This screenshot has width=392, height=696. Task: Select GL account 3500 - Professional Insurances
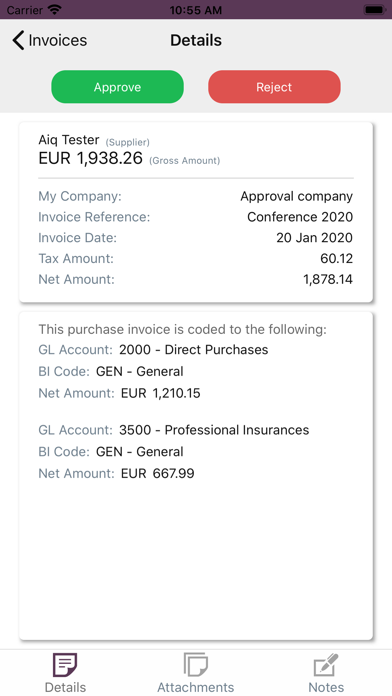tap(214, 430)
